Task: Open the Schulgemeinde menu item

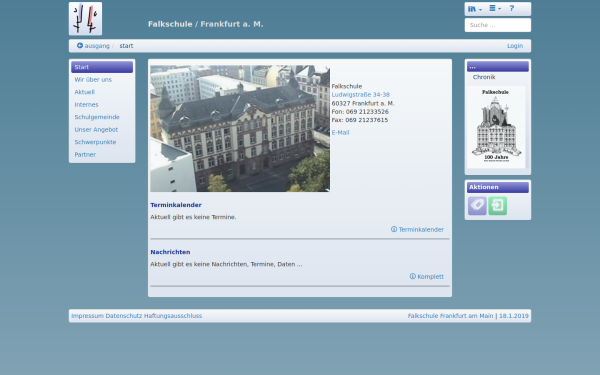Action: [97, 117]
